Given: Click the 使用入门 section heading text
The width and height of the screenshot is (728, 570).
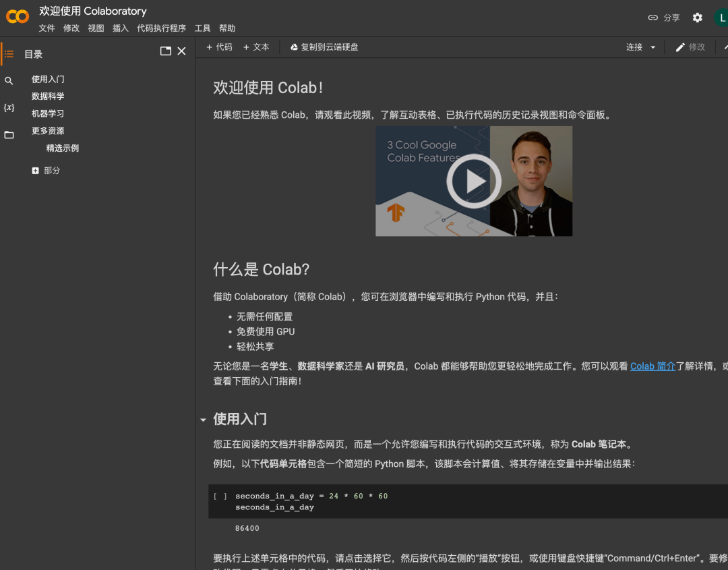Looking at the screenshot, I should (x=240, y=419).
